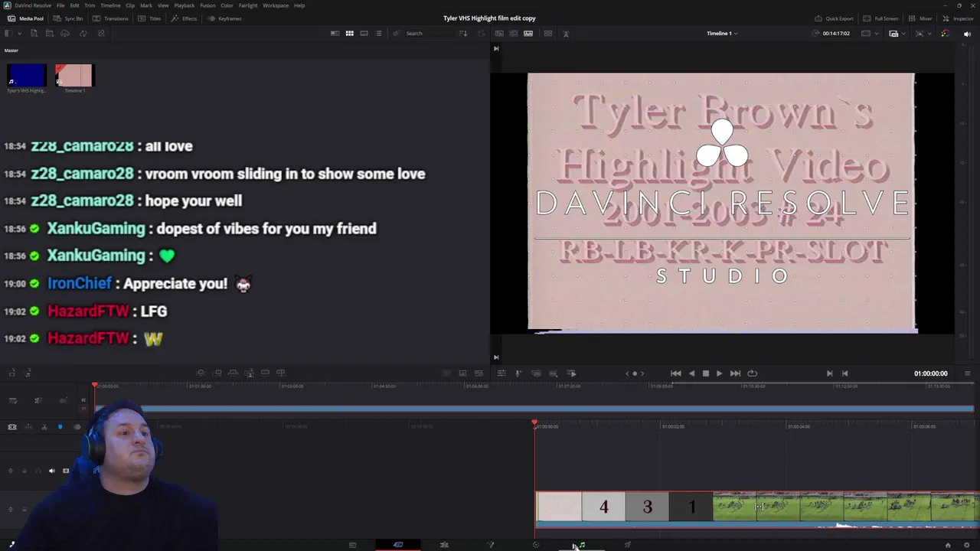
Task: Open the Trim menu
Action: (90, 5)
